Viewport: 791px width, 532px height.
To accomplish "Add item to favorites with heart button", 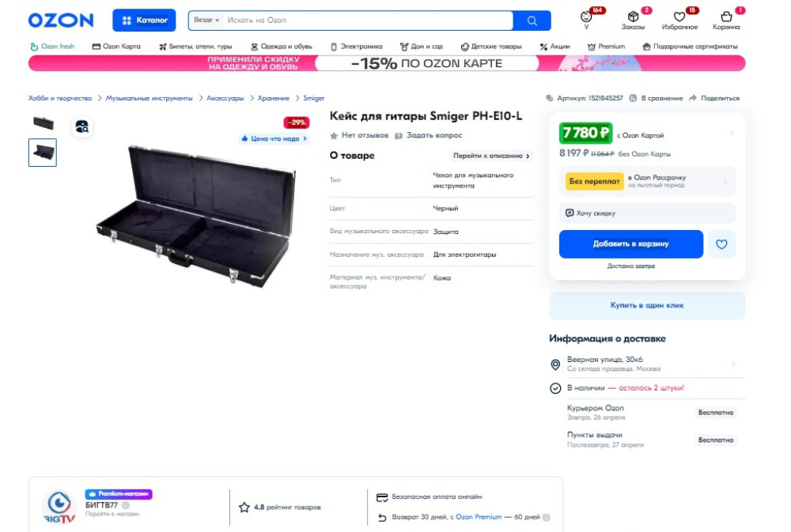I will (x=721, y=244).
